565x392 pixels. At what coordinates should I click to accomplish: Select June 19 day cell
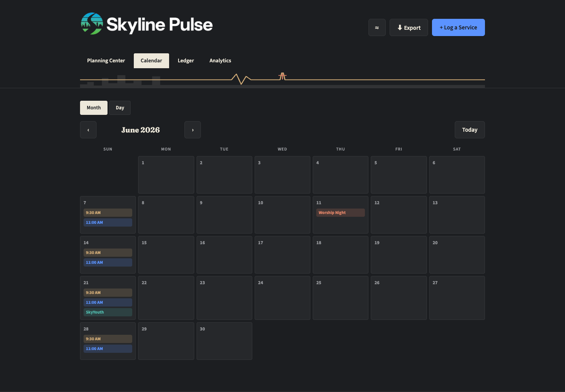(x=399, y=255)
